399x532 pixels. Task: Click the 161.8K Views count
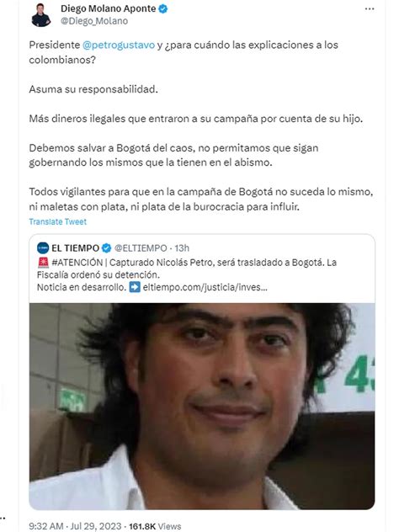tap(155, 526)
